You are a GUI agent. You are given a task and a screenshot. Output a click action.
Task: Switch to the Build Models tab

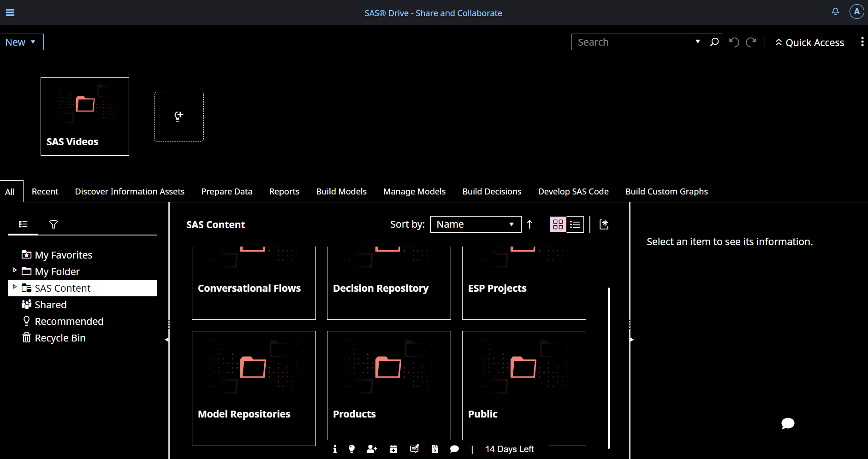tap(341, 192)
